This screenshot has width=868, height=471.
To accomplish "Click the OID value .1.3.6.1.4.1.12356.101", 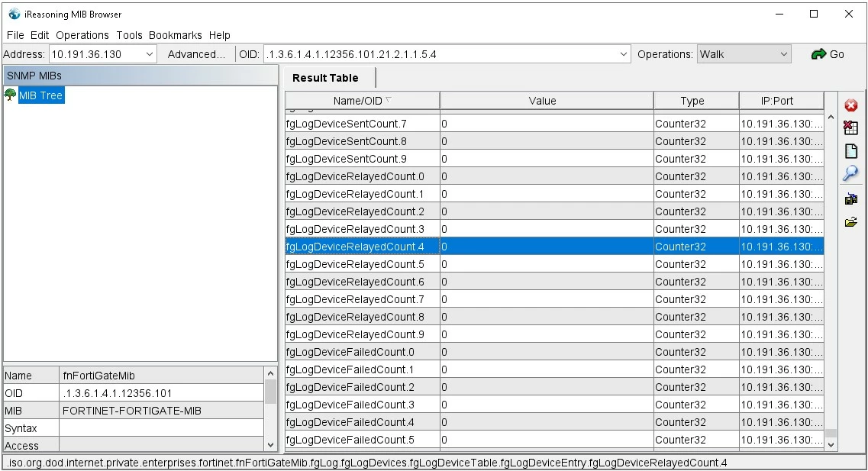I will pyautogui.click(x=162, y=393).
